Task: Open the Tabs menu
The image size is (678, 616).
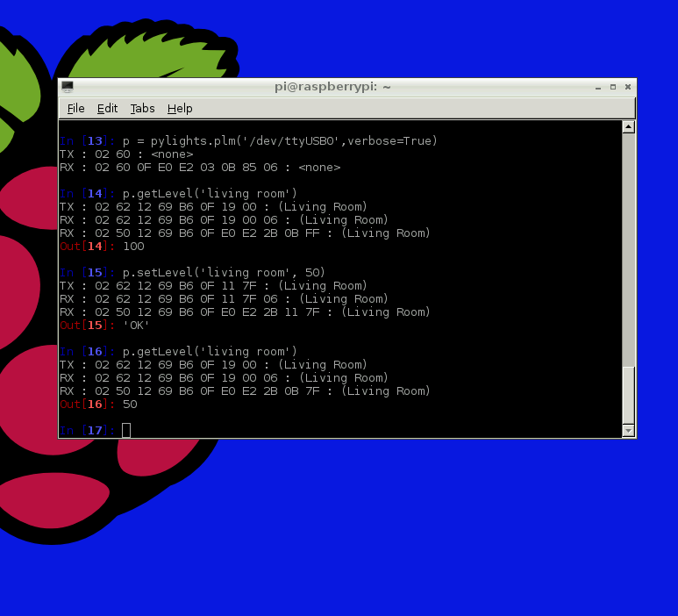Action: tap(142, 108)
